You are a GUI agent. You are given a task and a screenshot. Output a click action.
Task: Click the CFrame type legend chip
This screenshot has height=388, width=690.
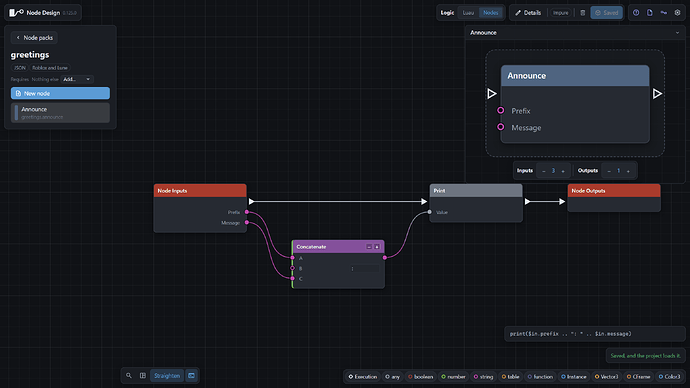point(639,377)
